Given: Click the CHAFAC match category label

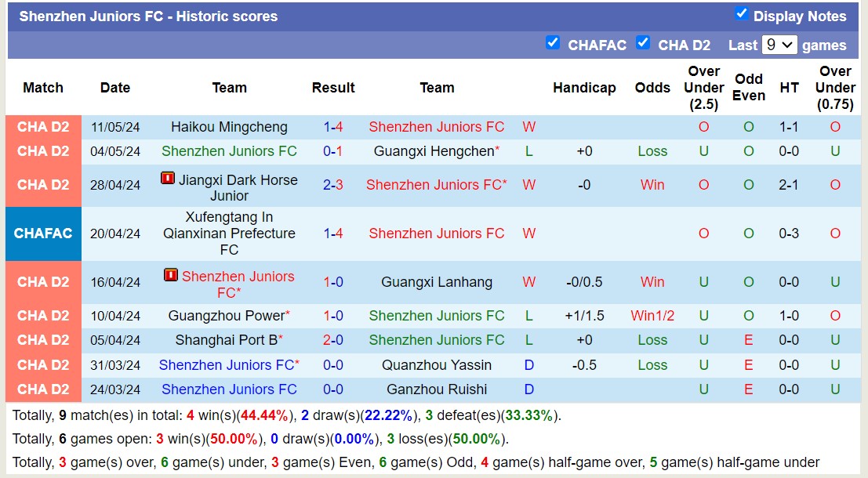Looking at the screenshot, I should (43, 233).
